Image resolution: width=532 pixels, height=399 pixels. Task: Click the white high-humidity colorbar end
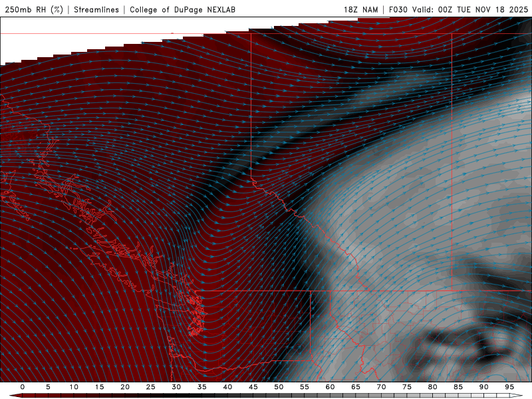point(516,396)
